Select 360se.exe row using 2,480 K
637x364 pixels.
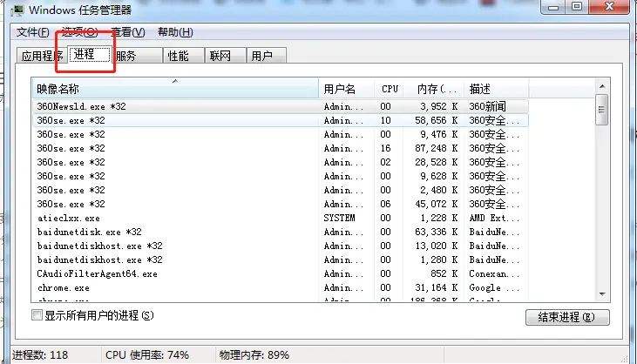tap(281, 190)
